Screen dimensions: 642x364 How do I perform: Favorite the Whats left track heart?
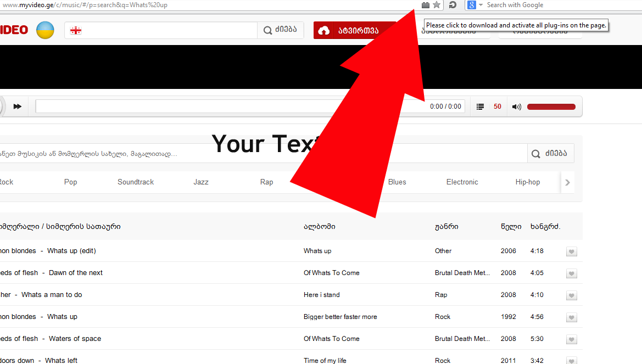(x=572, y=360)
